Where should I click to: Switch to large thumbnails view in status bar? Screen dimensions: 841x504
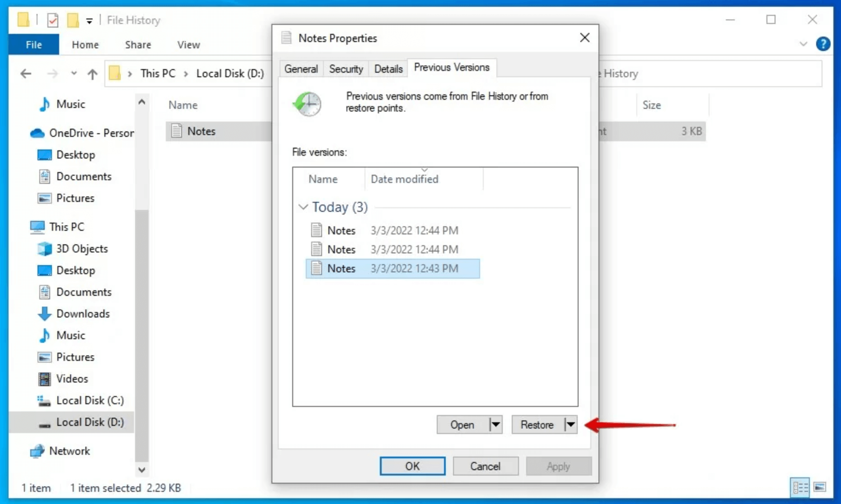pos(820,488)
